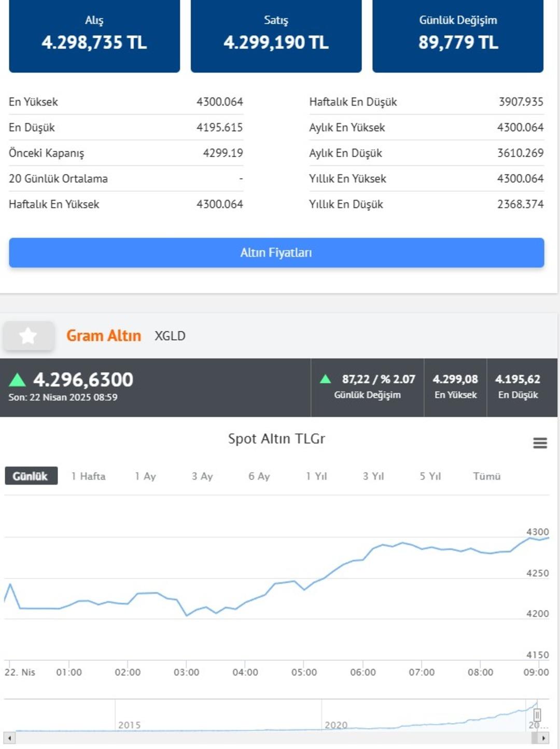Click the Altın Fiyatları button
Image resolution: width=560 pixels, height=749 pixels.
coord(276,253)
